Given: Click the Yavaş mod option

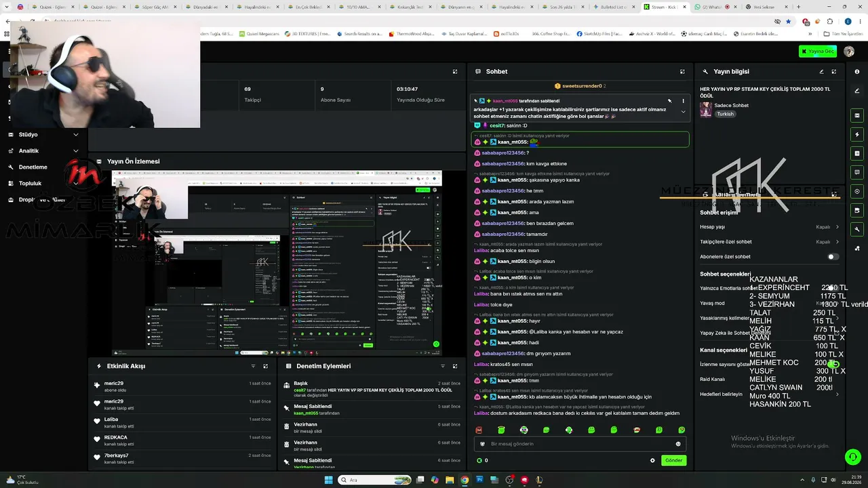Looking at the screenshot, I should click(712, 303).
